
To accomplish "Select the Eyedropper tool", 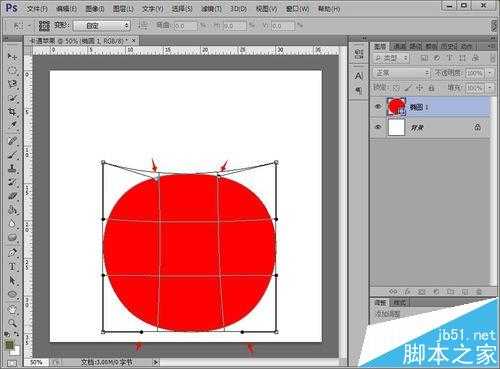I will [12, 125].
